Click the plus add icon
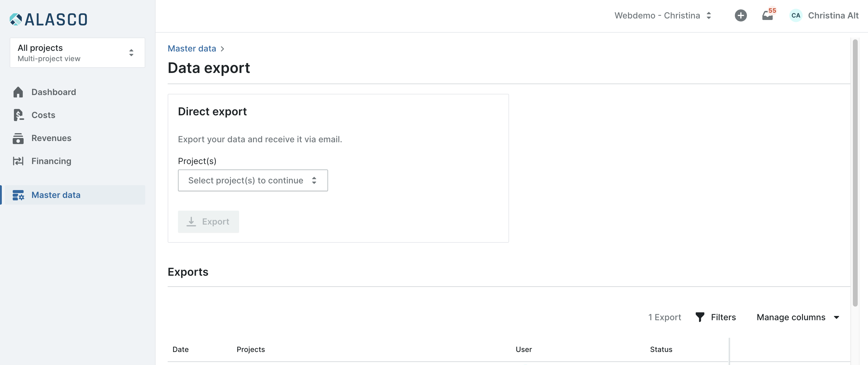 (x=740, y=15)
